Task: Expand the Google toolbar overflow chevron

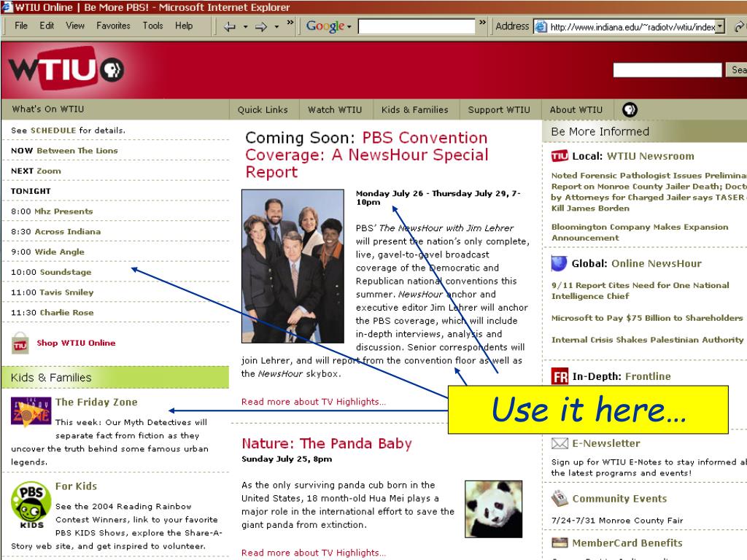Action: [483, 23]
